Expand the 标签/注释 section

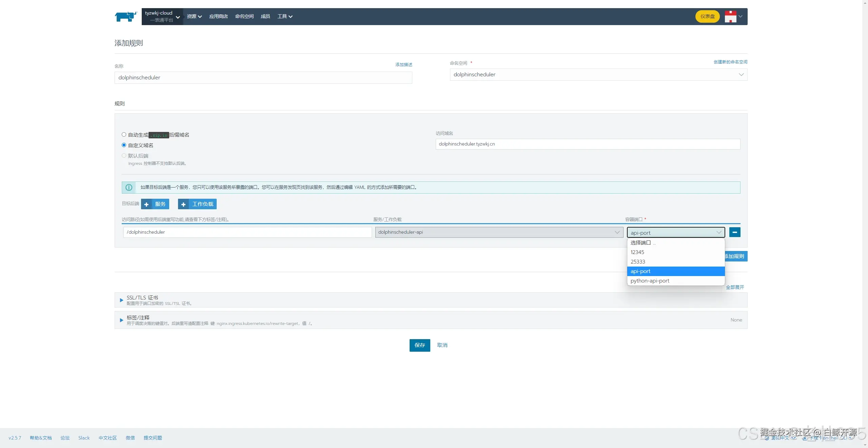[121, 320]
